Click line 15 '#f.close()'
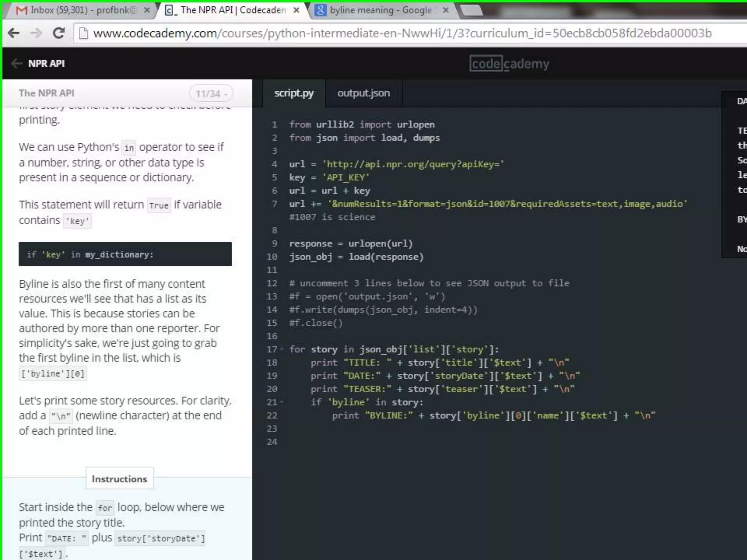747x560 pixels. [x=316, y=323]
